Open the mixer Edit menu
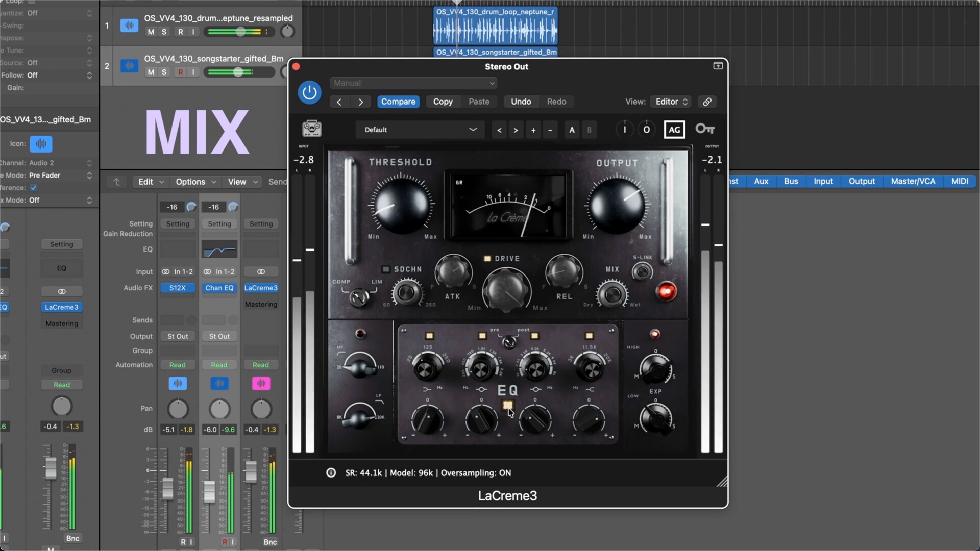Image resolution: width=980 pixels, height=551 pixels. coord(151,182)
